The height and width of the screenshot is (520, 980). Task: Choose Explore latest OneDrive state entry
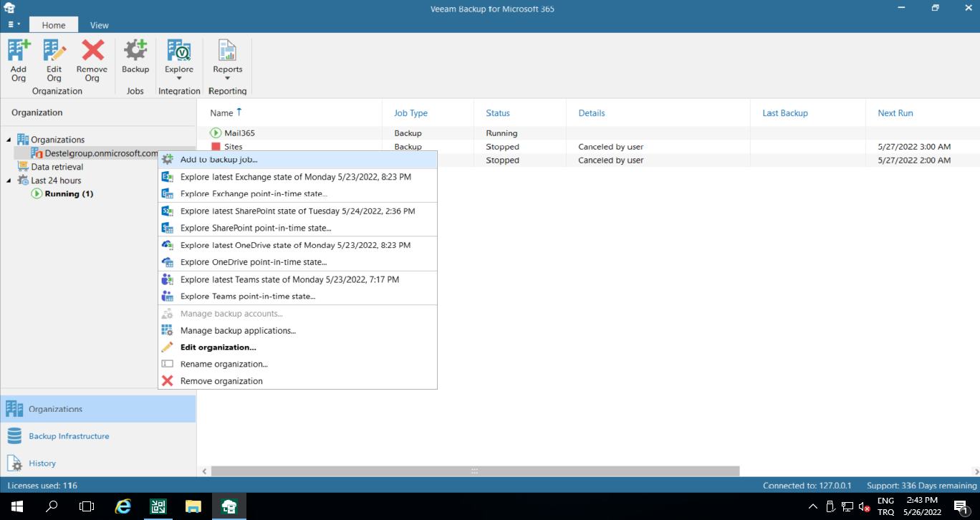tap(297, 246)
